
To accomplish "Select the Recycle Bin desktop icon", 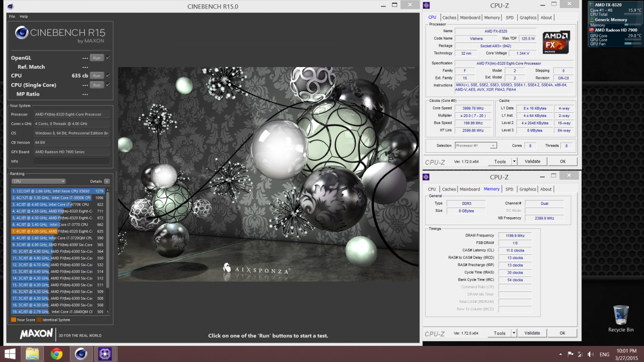I will pos(621,319).
